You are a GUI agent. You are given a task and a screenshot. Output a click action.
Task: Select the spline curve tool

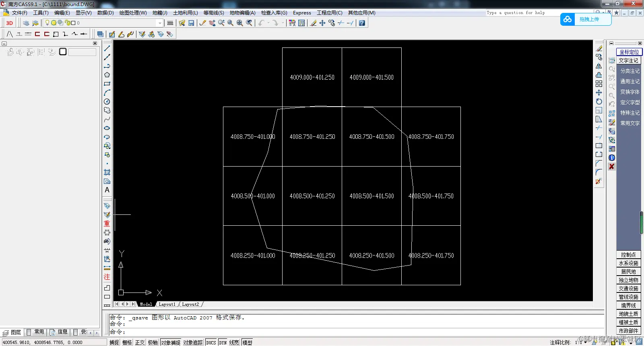pyautogui.click(x=107, y=119)
